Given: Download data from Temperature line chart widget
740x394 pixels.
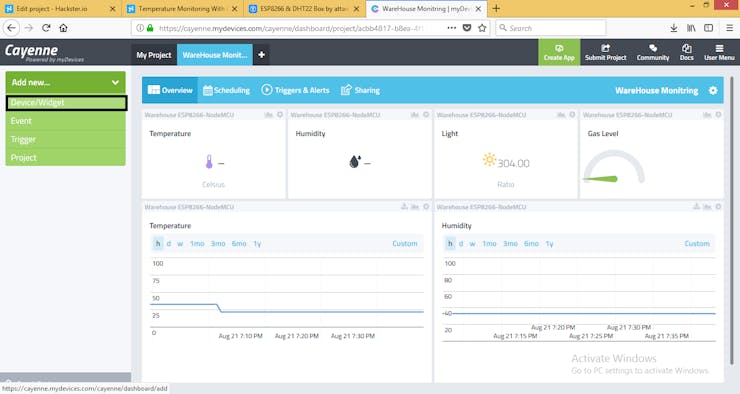Looking at the screenshot, I should click(x=404, y=207).
